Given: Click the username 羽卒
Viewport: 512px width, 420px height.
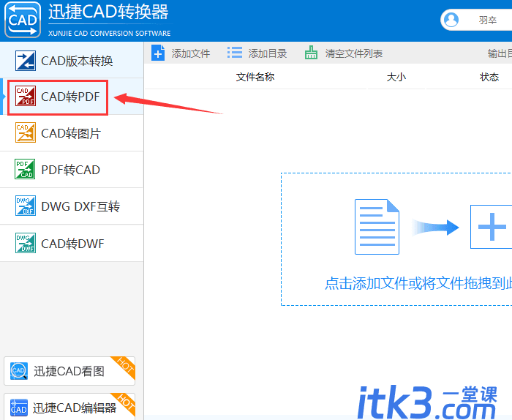Looking at the screenshot, I should [488, 20].
